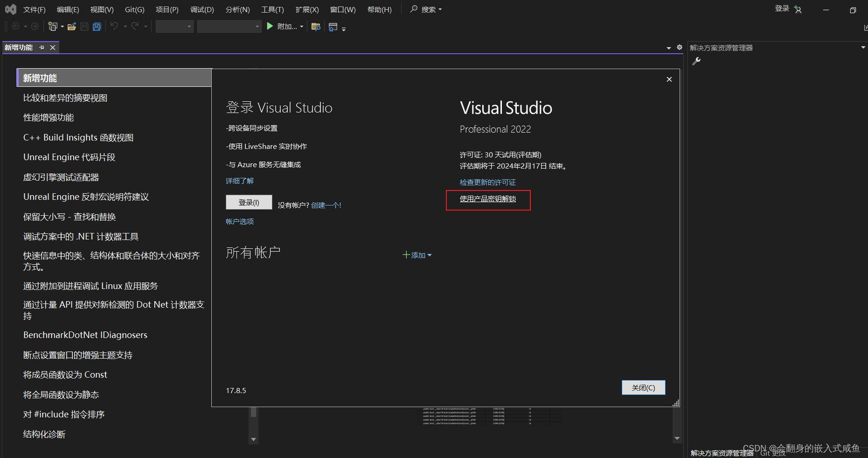The width and height of the screenshot is (868, 458).
Task: Expand the navigate backward history dropdown arrow
Action: (x=25, y=27)
